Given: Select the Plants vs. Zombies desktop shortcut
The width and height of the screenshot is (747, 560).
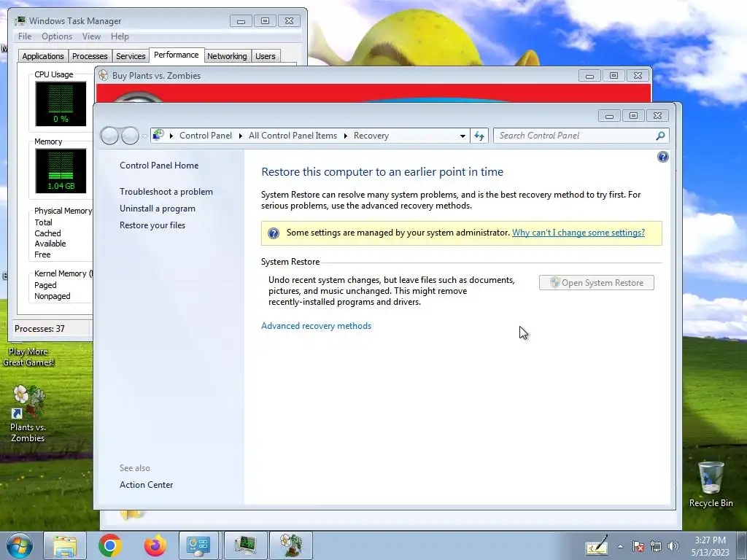Looking at the screenshot, I should click(x=28, y=413).
